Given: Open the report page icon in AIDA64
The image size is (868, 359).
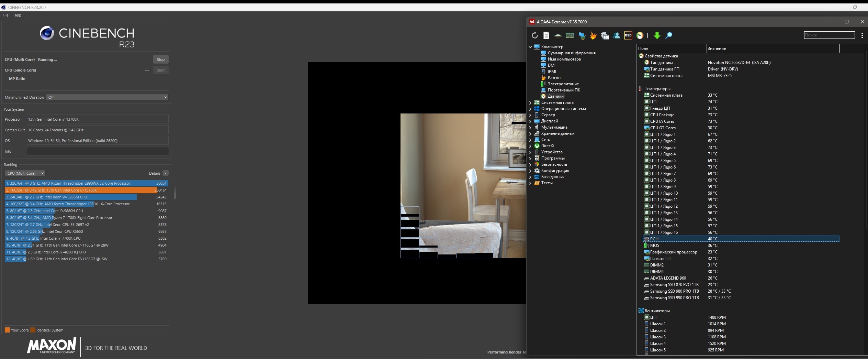Looking at the screenshot, I should 546,35.
